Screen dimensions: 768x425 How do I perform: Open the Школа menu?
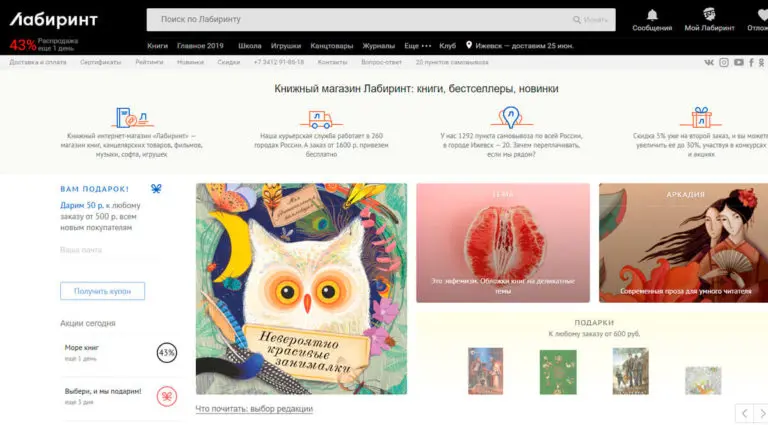coord(249,46)
